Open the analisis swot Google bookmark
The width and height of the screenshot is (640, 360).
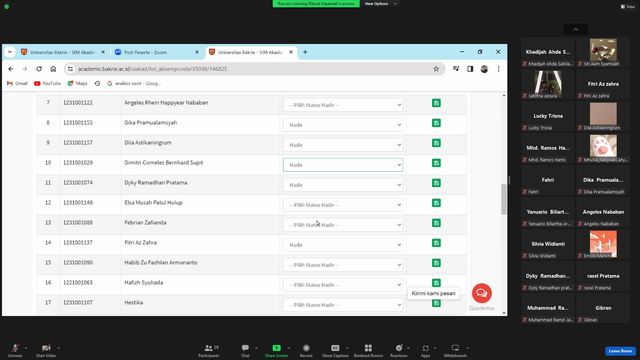(134, 83)
